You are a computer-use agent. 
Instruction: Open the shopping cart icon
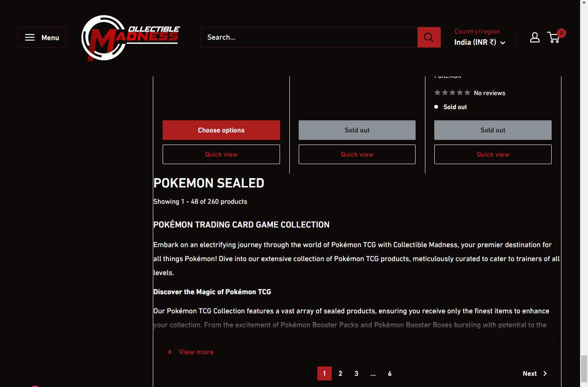point(554,37)
